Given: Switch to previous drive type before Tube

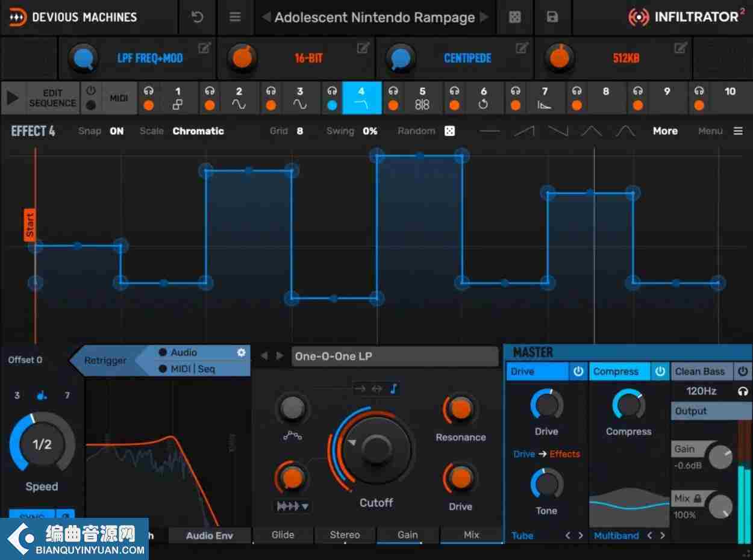Looking at the screenshot, I should pyautogui.click(x=568, y=535).
